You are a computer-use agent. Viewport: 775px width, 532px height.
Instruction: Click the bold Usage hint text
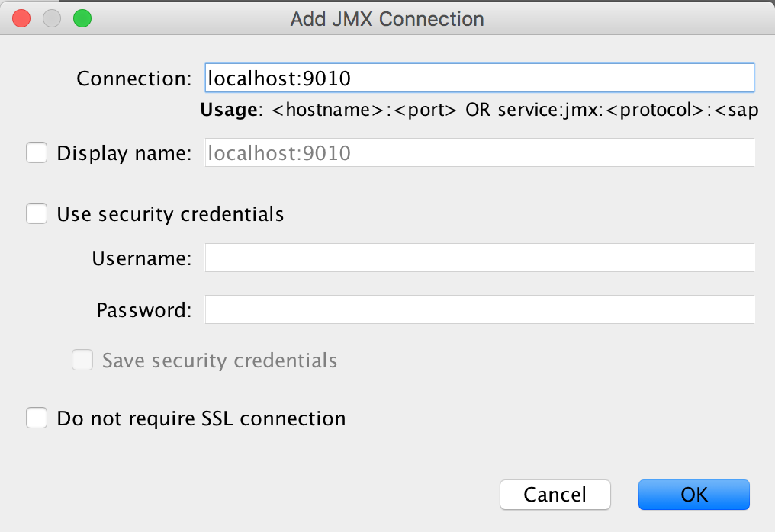[229, 111]
